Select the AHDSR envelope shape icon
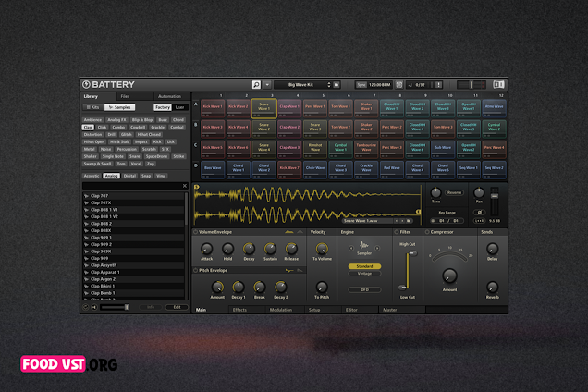The width and height of the screenshot is (588, 392). point(289,232)
